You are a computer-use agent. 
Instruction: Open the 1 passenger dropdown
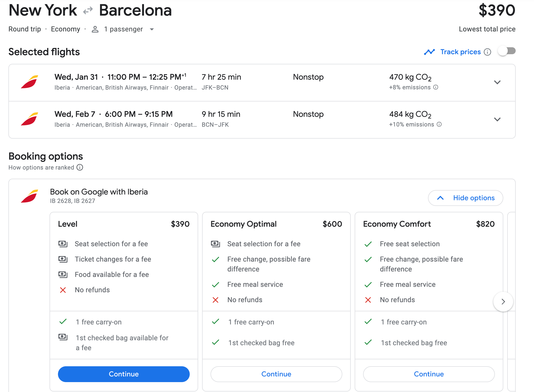[x=152, y=29]
